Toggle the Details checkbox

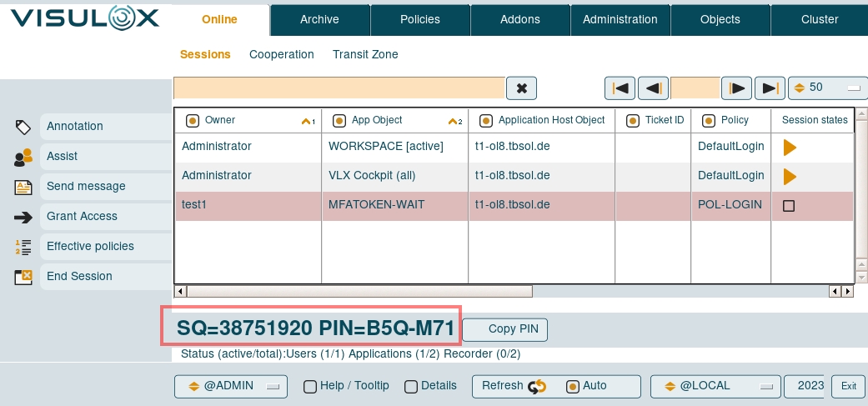410,386
